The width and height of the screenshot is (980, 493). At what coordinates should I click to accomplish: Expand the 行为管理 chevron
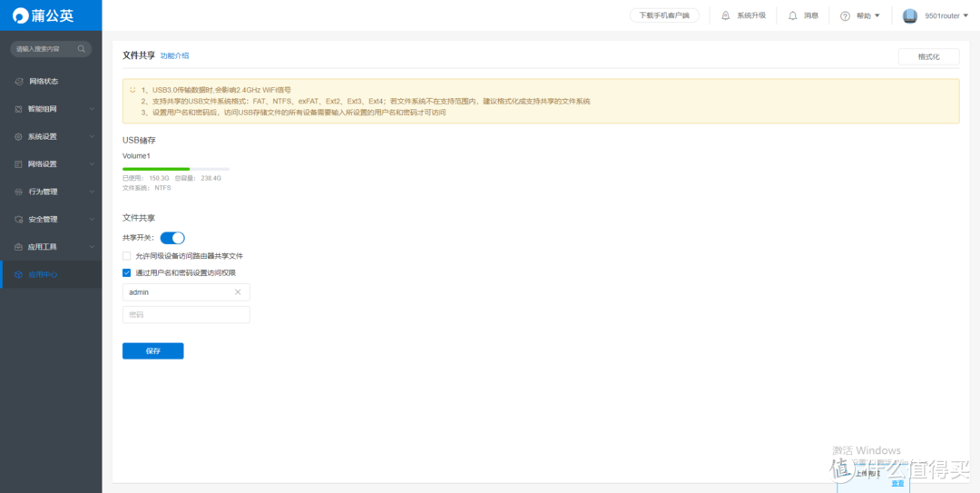pos(92,192)
